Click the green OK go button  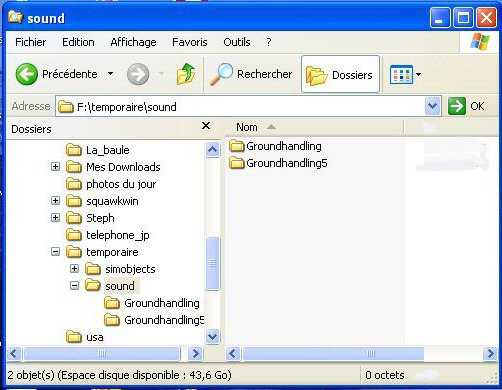click(466, 106)
